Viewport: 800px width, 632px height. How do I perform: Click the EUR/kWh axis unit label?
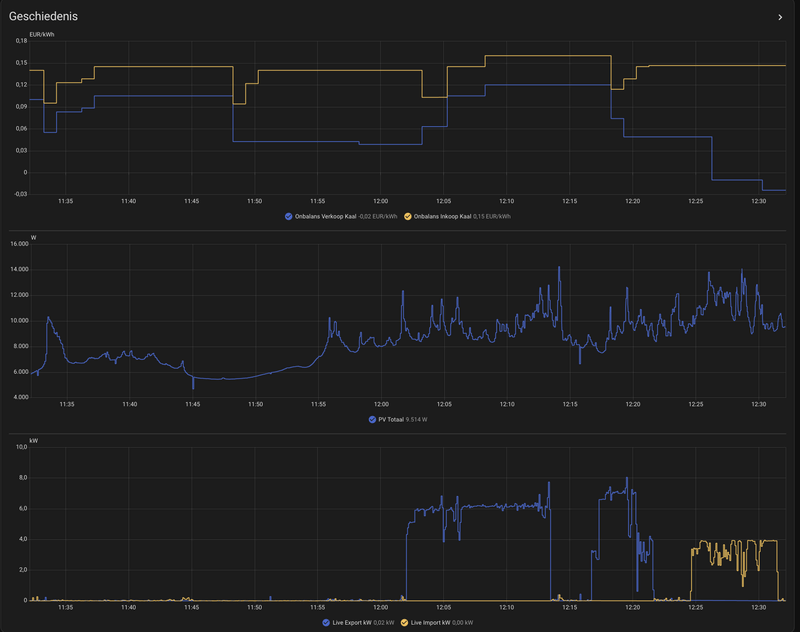pos(42,35)
